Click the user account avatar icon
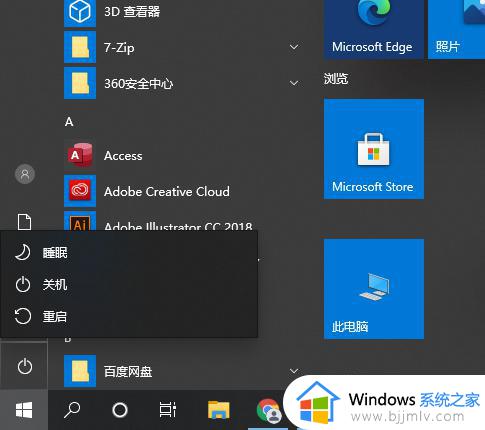This screenshot has width=485, height=430. [x=25, y=174]
